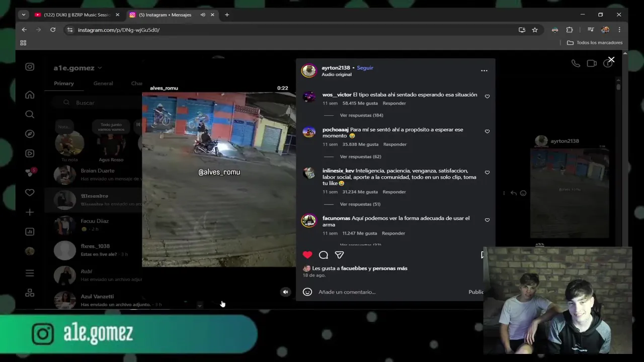Like the comment by inlinesix_kev
This screenshot has width=644, height=362.
(x=487, y=172)
